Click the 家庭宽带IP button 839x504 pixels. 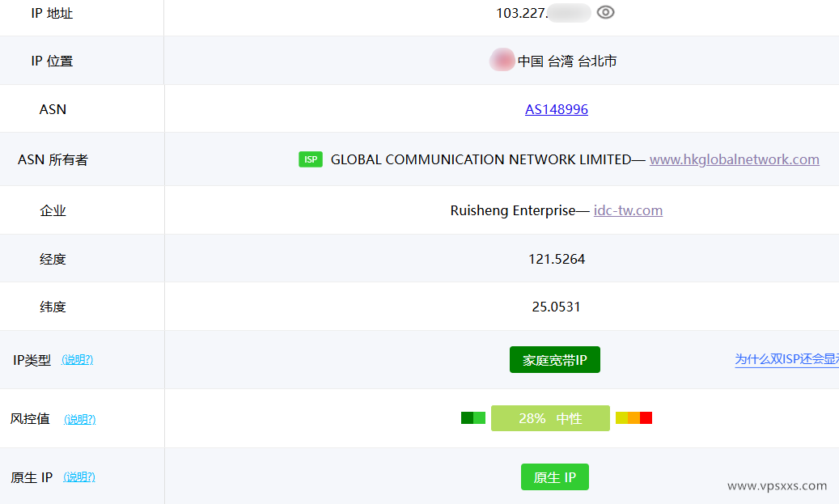(555, 359)
